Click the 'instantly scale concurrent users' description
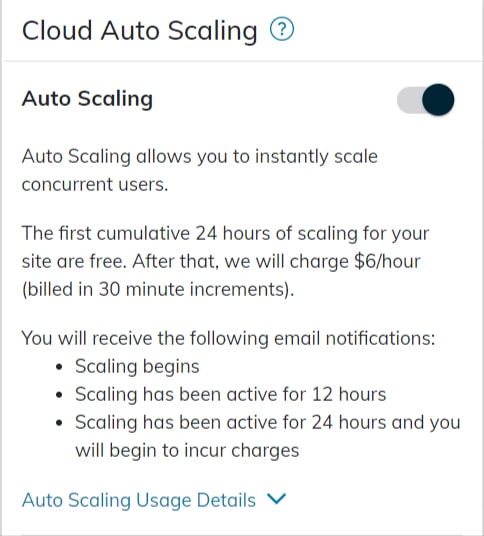The height and width of the screenshot is (536, 484). (x=200, y=170)
